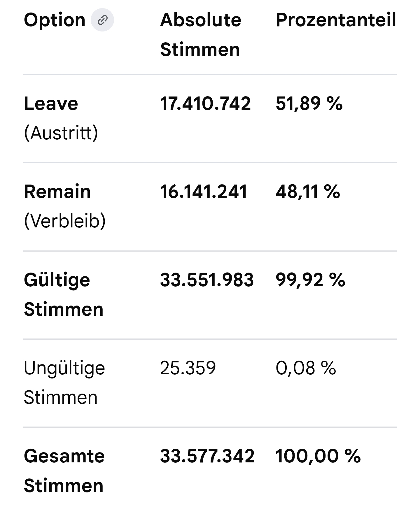Click the link icon beside Option
This screenshot has width=420, height=521.
[x=102, y=20]
